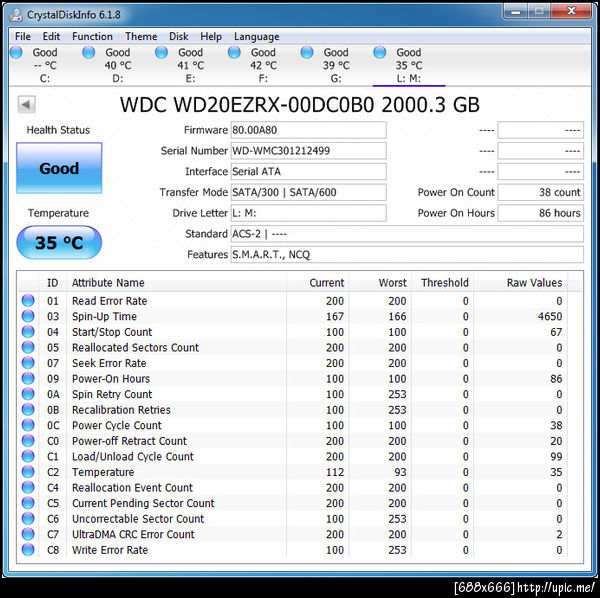The image size is (600, 598).
Task: Click the Current column header
Action: 317,283
